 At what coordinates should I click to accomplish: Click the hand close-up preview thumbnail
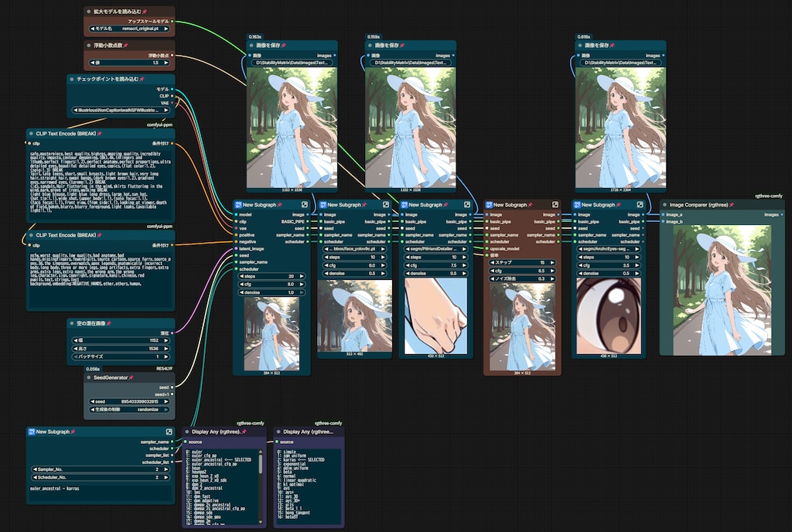435,315
